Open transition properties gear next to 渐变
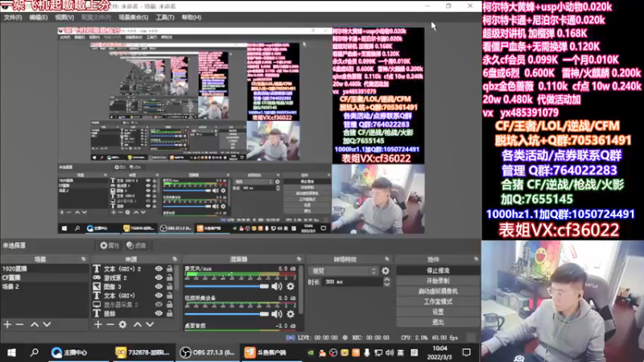The height and width of the screenshot is (362, 644). tap(386, 271)
